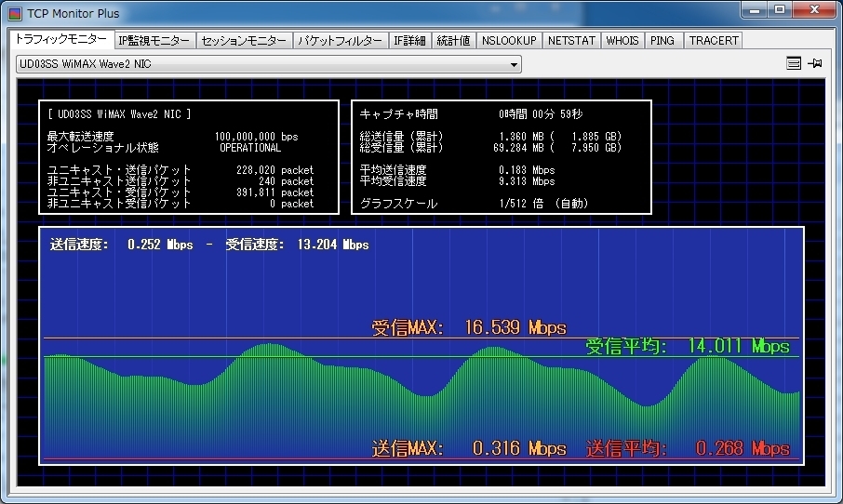Maximize the TCP Monitor Plus window

coord(778,10)
